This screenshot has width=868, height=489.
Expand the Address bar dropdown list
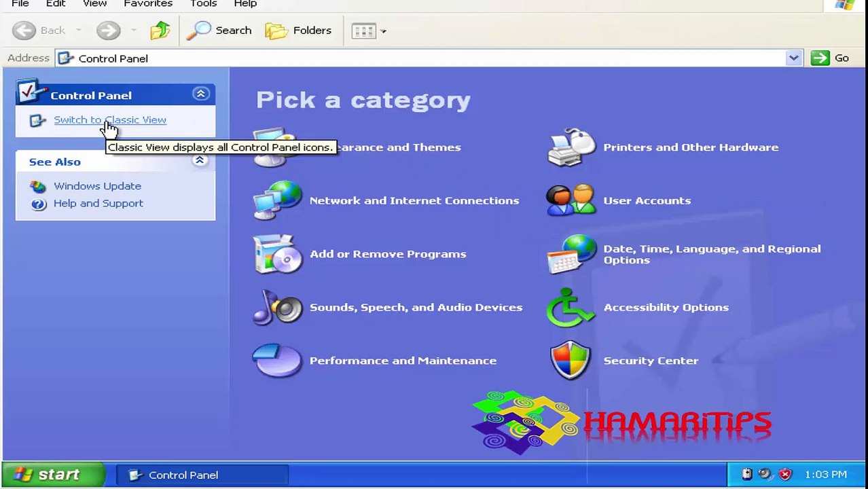(793, 58)
